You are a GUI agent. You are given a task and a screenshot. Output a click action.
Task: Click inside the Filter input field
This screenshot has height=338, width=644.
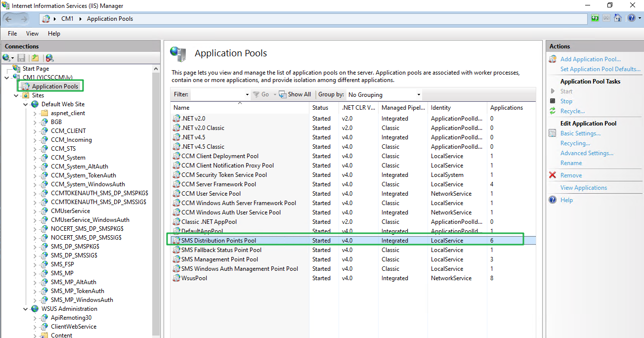[x=217, y=94]
